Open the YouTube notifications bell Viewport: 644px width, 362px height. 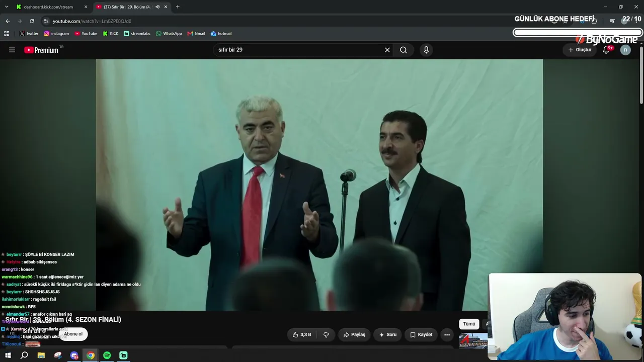[607, 50]
